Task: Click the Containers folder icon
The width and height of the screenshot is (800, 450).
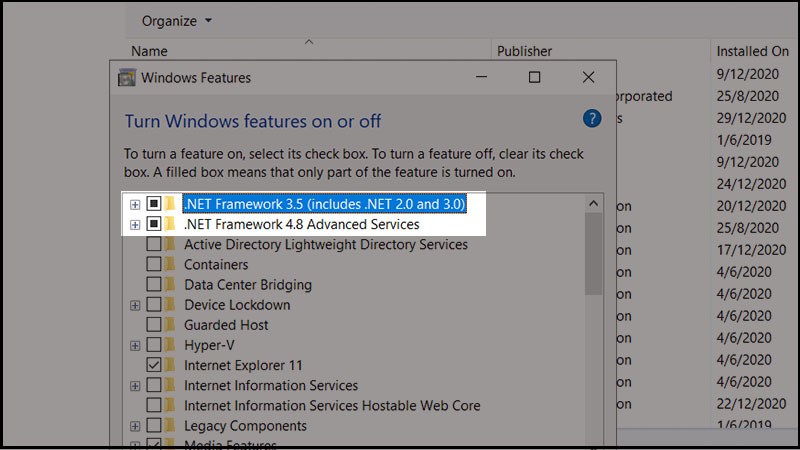Action: click(170, 264)
